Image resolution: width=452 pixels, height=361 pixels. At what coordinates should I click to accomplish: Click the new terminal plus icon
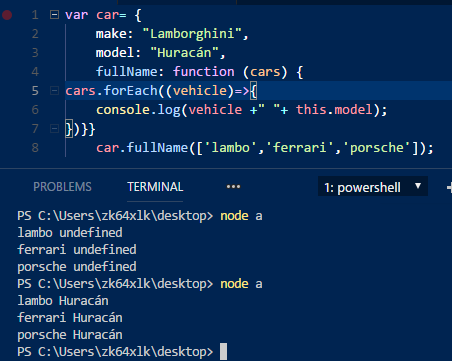click(449, 187)
